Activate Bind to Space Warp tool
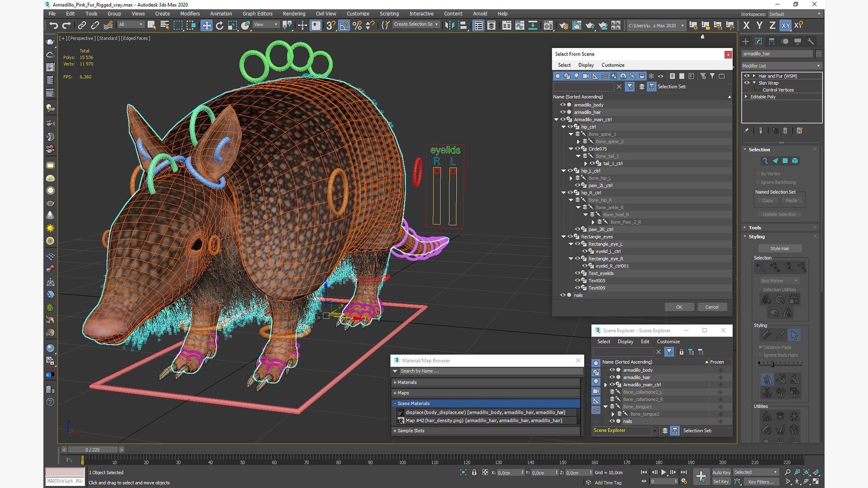The image size is (868, 488). pyautogui.click(x=108, y=25)
